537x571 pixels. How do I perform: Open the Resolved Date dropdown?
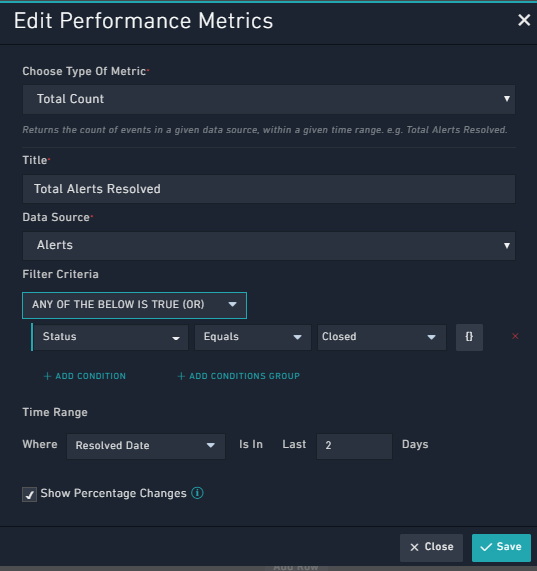[x=146, y=446]
